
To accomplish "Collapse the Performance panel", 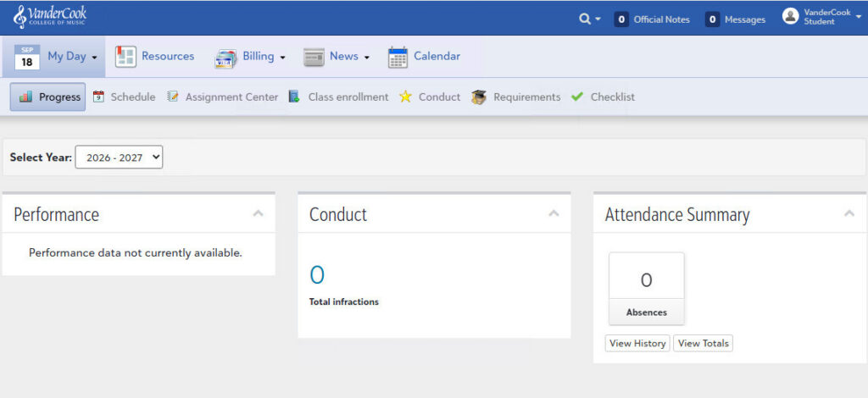I will click(x=258, y=213).
